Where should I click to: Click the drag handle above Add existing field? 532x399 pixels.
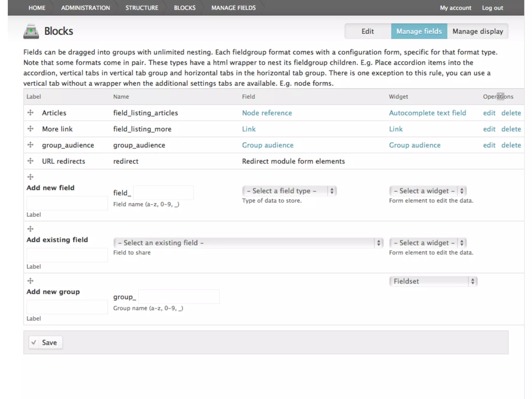coord(30,229)
